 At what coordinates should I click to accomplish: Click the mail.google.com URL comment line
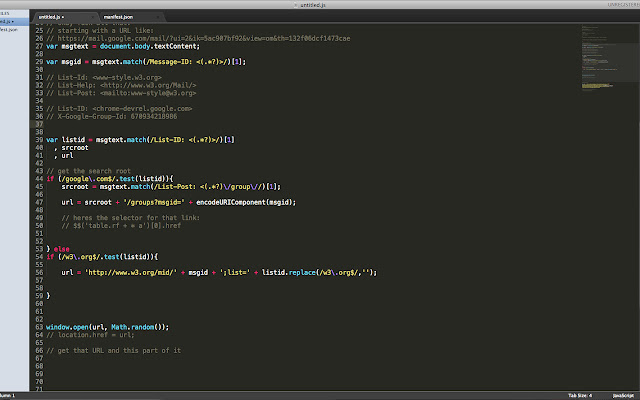click(198, 38)
